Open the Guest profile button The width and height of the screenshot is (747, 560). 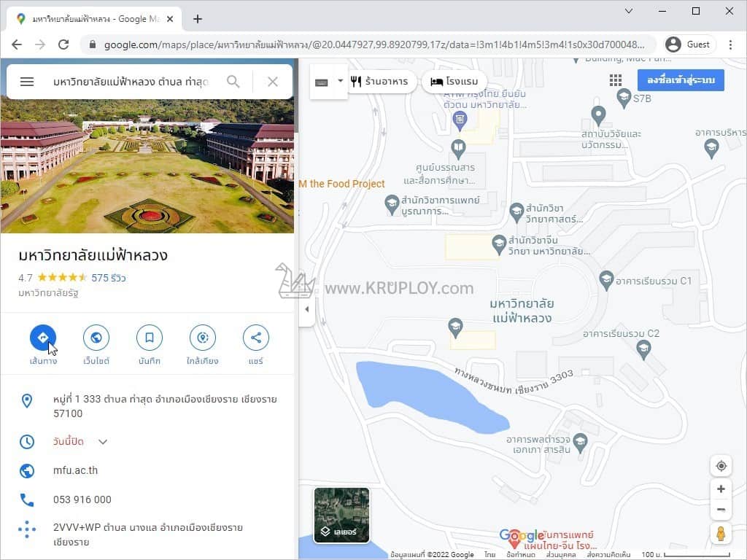tap(689, 44)
